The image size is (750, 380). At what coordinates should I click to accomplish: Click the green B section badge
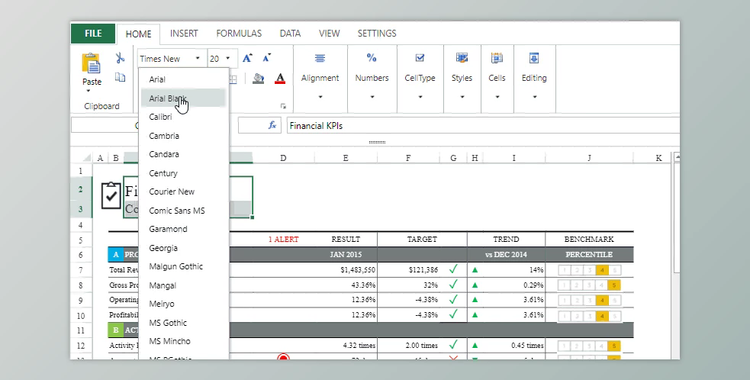click(115, 330)
